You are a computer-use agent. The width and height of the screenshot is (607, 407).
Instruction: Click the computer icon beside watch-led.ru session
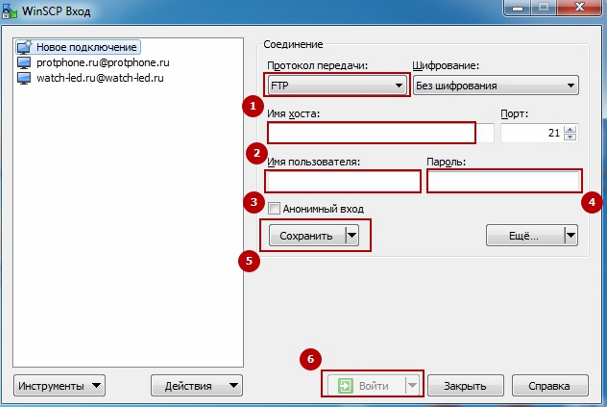pyautogui.click(x=24, y=77)
